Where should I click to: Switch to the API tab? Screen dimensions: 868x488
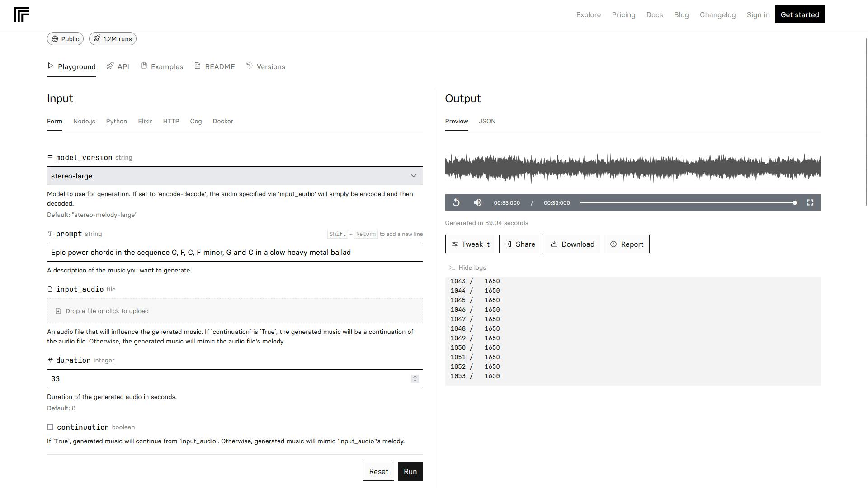tap(118, 66)
